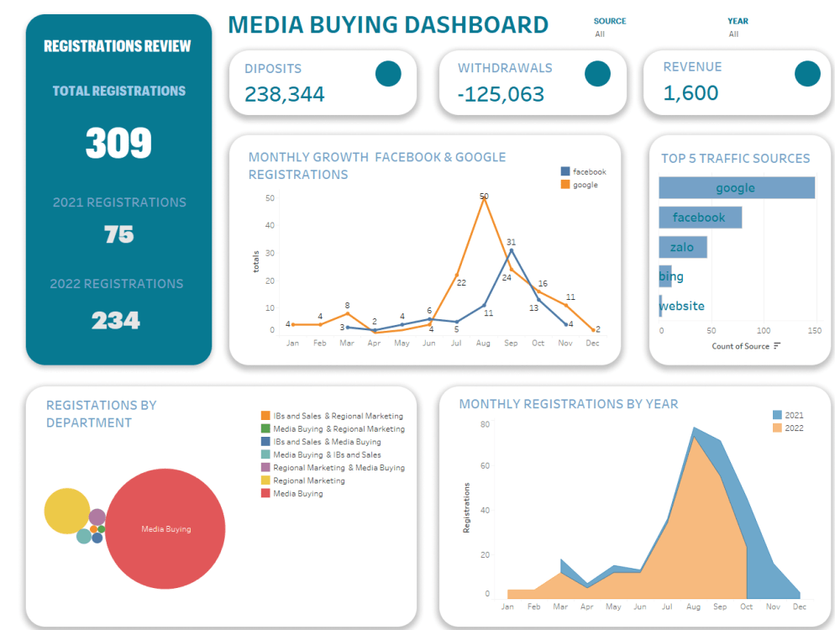Image resolution: width=840 pixels, height=630 pixels.
Task: Click the 2021 registrations value 75
Action: click(119, 234)
